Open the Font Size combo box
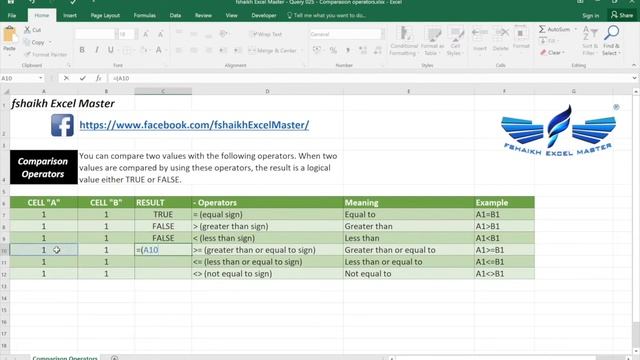640x360 pixels. click(x=127, y=34)
